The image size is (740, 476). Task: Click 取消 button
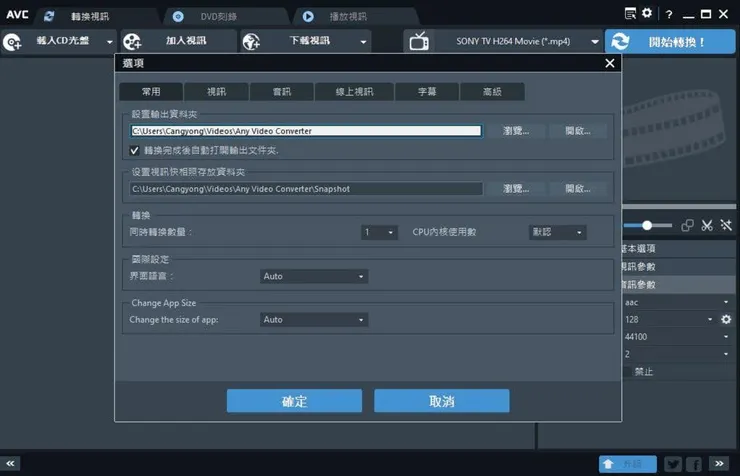click(x=442, y=401)
